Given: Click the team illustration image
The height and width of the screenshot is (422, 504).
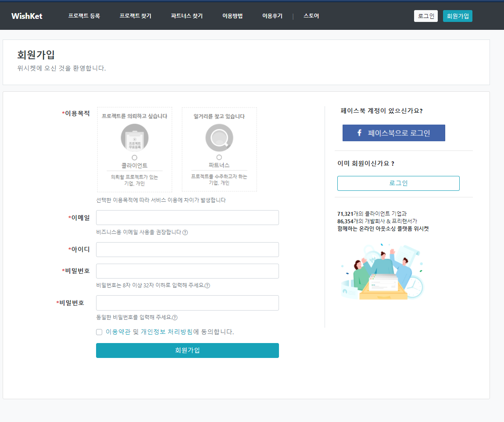Looking at the screenshot, I should point(382,272).
